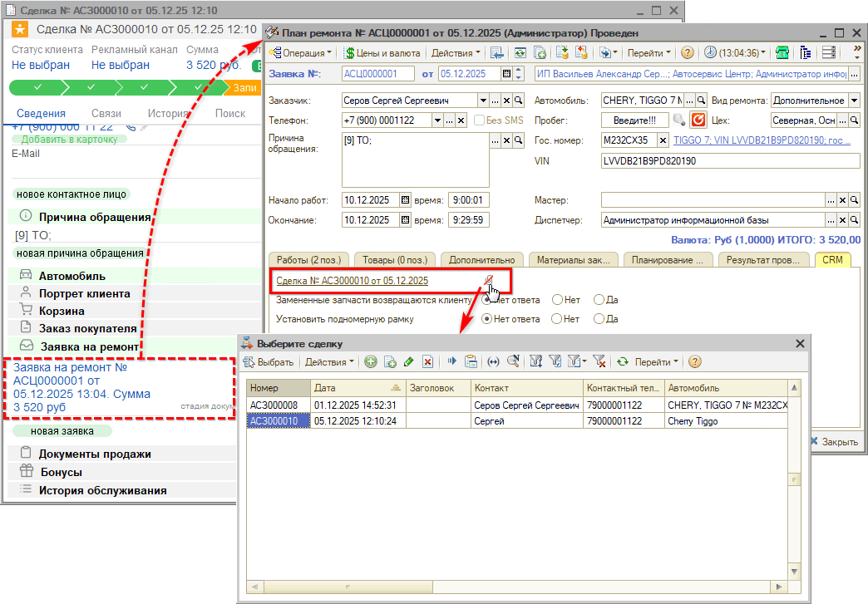Click the help icon in deal selection toolbar
This screenshot has width=868, height=604.
tap(695, 361)
